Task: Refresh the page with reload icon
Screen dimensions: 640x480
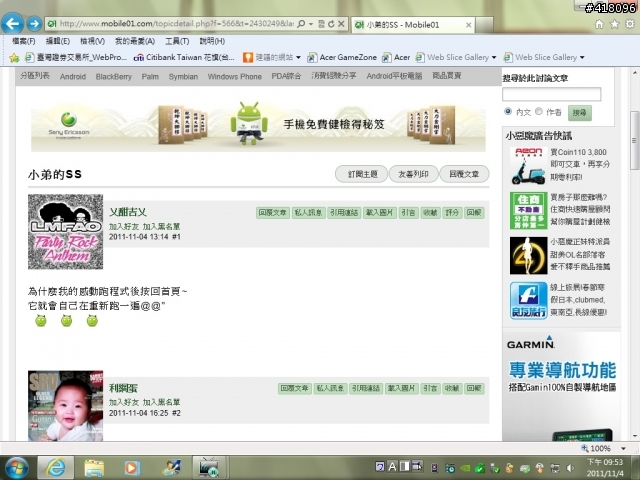Action: [331, 24]
